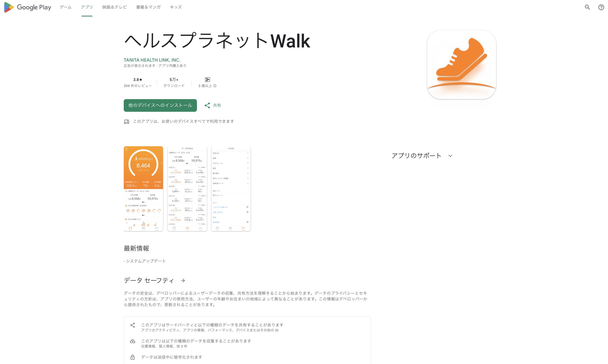Image resolution: width=608 pixels, height=364 pixels.
Task: Click the share icon beside 共有
Action: pos(207,105)
